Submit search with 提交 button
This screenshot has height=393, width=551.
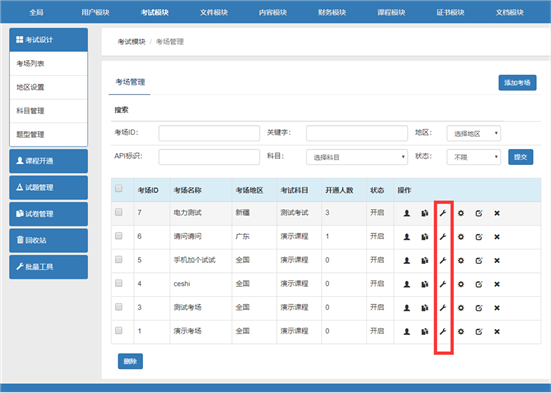(x=520, y=157)
